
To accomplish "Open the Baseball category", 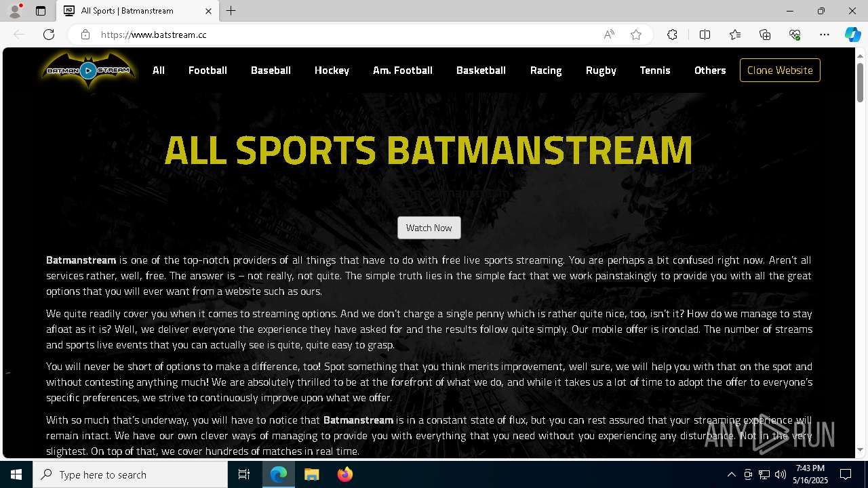I will point(271,70).
